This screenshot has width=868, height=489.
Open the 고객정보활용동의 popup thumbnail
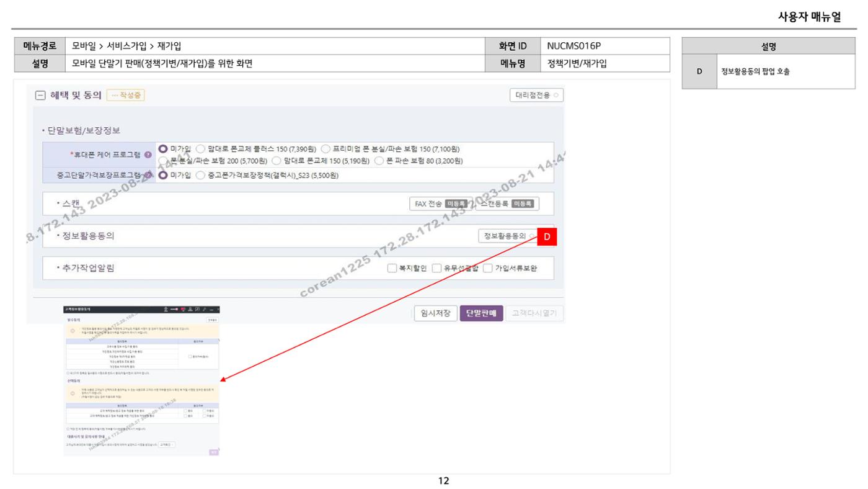[x=142, y=381]
